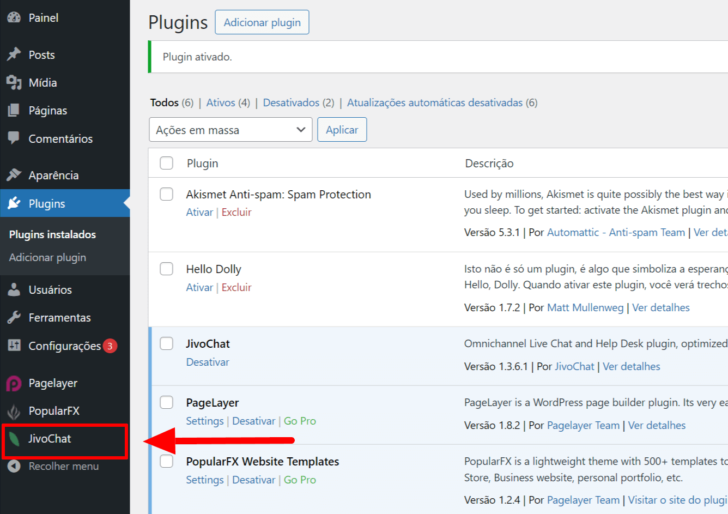Open the Usuários menu item
This screenshot has width=728, height=514.
pos(65,290)
